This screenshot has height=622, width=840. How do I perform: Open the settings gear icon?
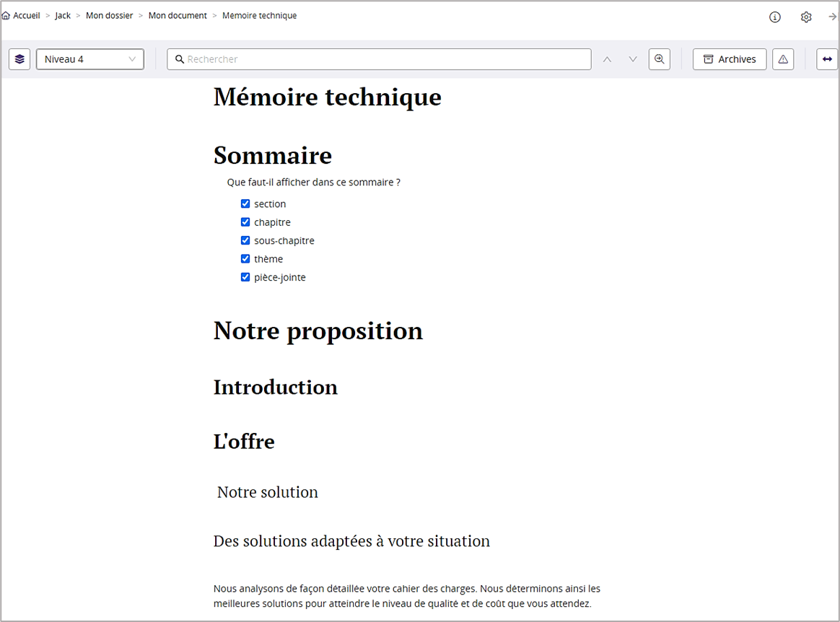[x=806, y=17]
